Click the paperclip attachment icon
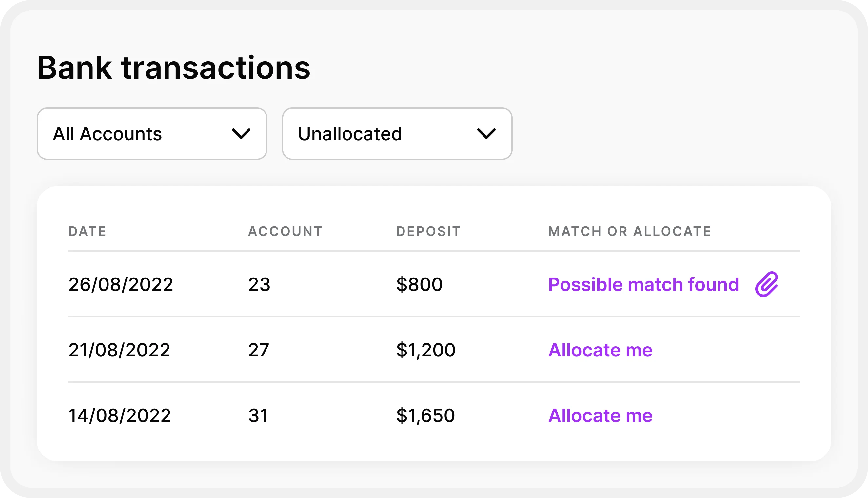Viewport: 868px width, 498px height. tap(766, 284)
